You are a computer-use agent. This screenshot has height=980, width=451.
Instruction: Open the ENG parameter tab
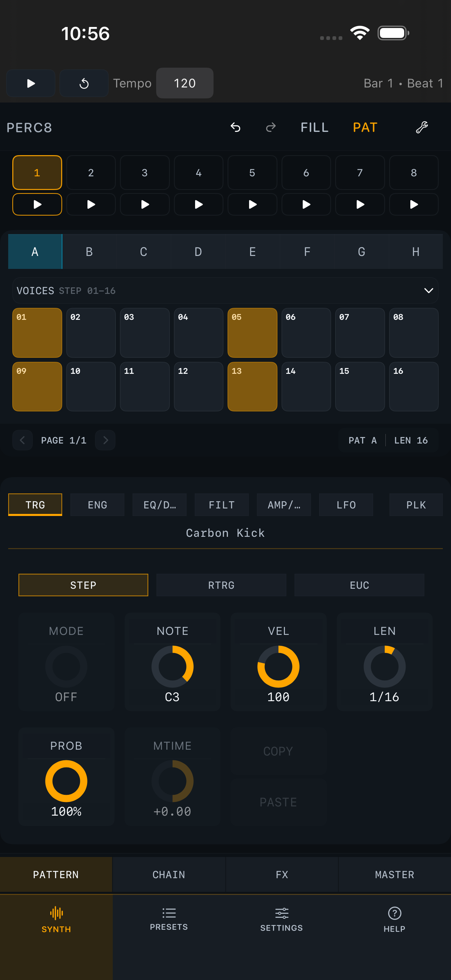coord(97,505)
